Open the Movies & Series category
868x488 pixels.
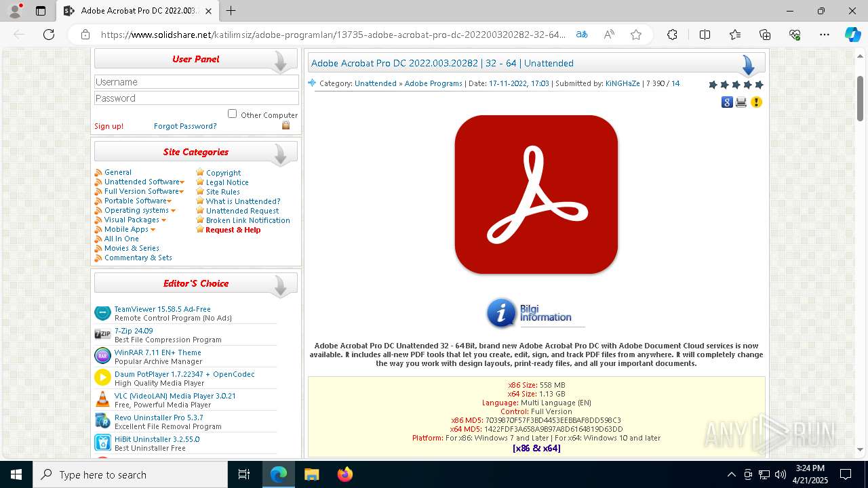click(132, 249)
